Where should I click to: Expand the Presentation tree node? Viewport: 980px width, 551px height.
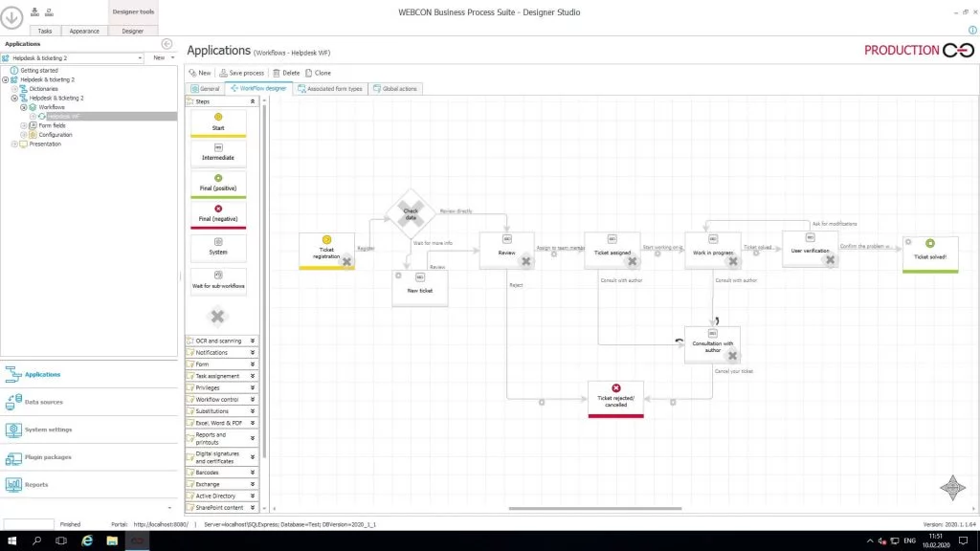[x=14, y=144]
